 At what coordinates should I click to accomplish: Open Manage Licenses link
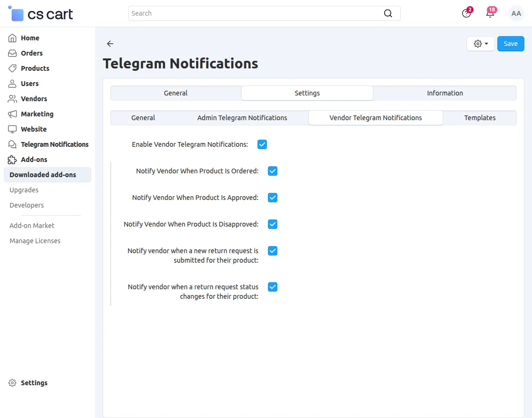(x=35, y=241)
